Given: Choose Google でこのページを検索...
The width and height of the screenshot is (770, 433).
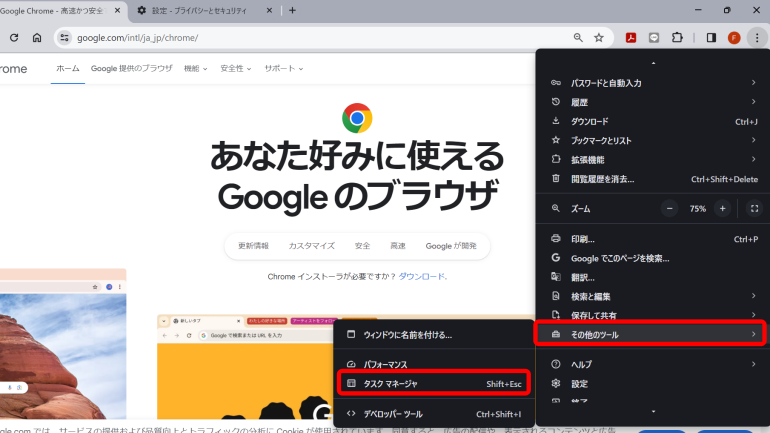Looking at the screenshot, I should click(x=653, y=258).
